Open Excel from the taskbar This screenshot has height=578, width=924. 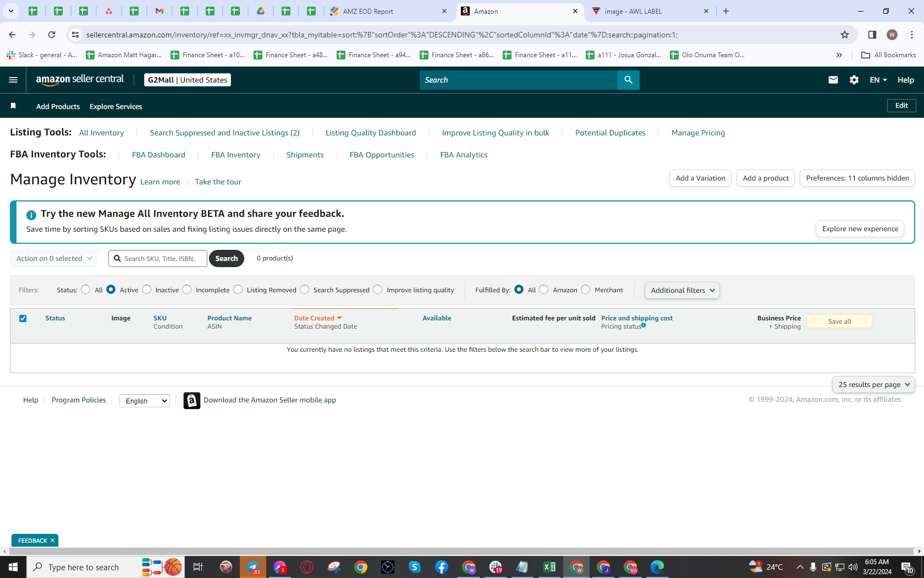(549, 567)
